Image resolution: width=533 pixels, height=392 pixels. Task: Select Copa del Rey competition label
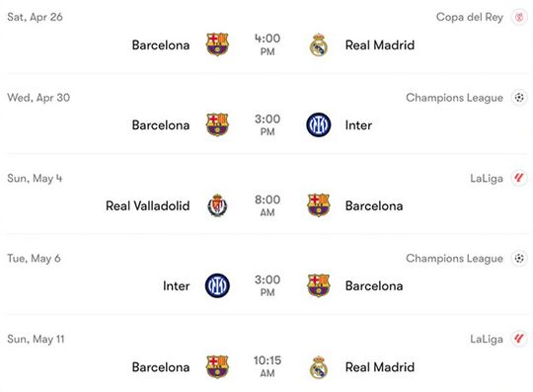click(x=470, y=17)
